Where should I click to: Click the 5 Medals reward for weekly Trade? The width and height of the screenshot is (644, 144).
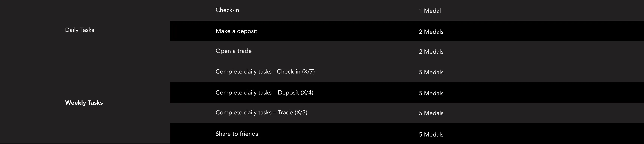(431, 113)
